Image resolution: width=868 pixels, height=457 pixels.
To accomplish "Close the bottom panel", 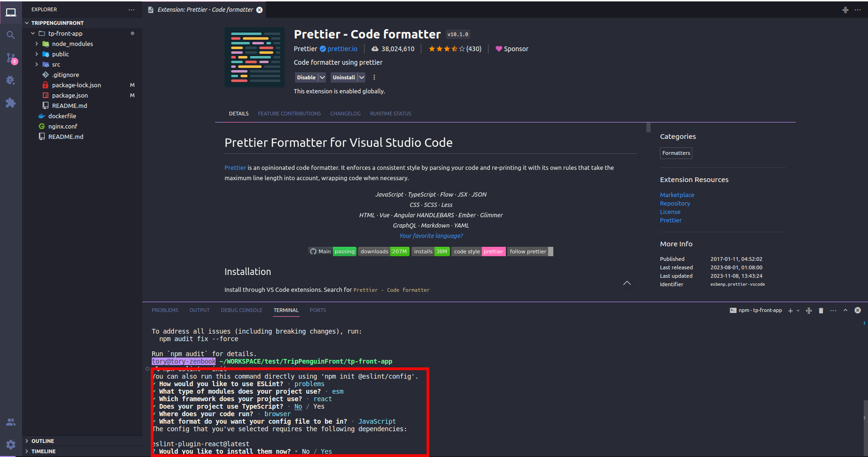I will (x=858, y=310).
